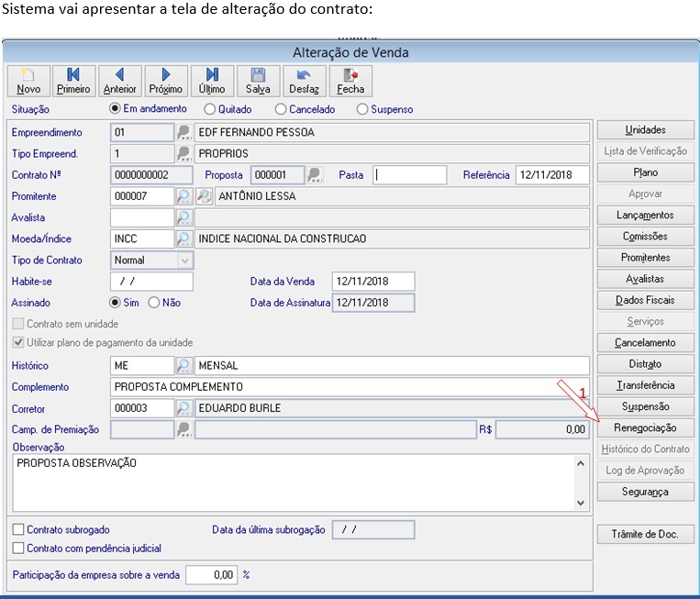Check Contrato com pendência judicial
700x599 pixels.
tap(18, 549)
